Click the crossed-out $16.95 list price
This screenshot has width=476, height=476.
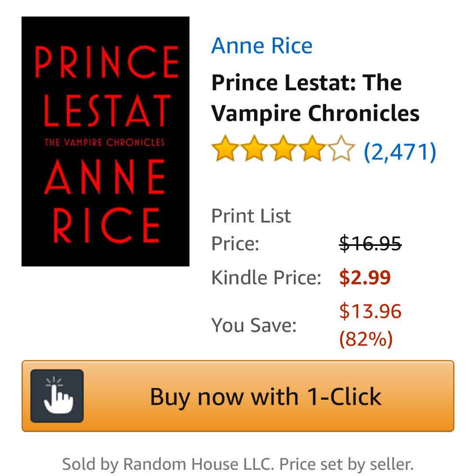[370, 243]
